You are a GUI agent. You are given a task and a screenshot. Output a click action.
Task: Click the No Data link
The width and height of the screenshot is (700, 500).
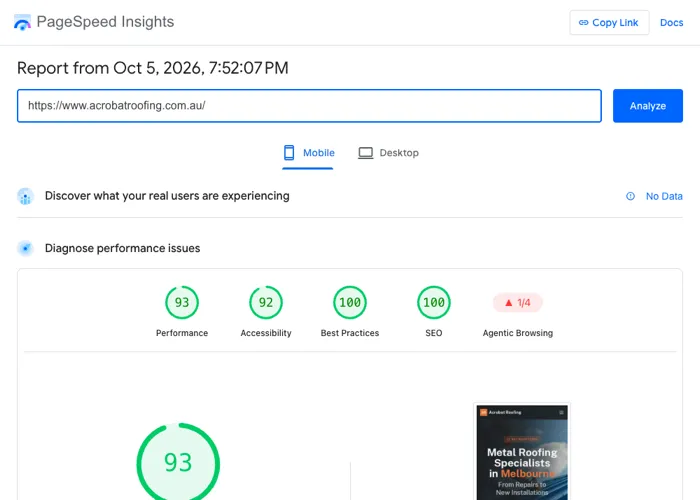click(x=664, y=196)
